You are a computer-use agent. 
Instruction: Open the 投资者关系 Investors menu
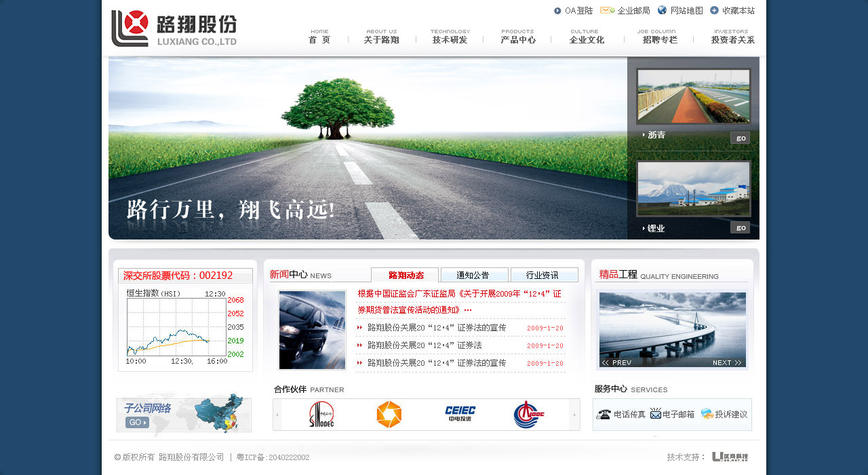(x=732, y=37)
